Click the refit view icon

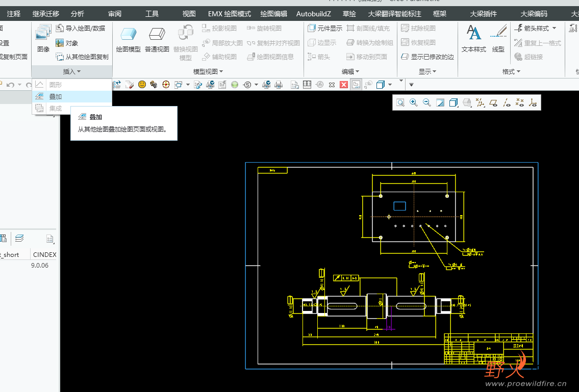click(400, 103)
